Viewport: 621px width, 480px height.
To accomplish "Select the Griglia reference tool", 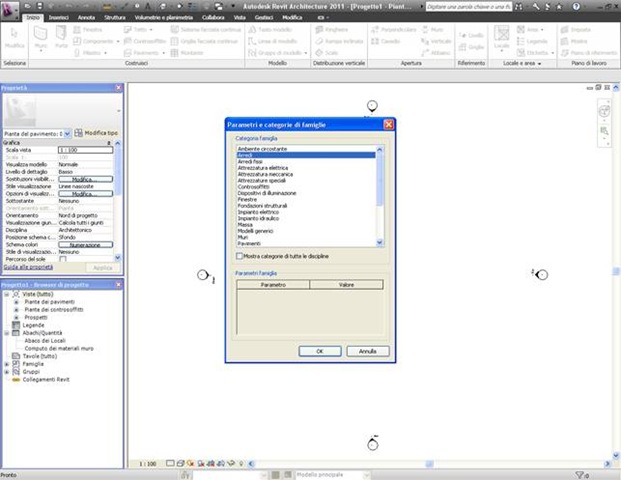I will pos(471,47).
